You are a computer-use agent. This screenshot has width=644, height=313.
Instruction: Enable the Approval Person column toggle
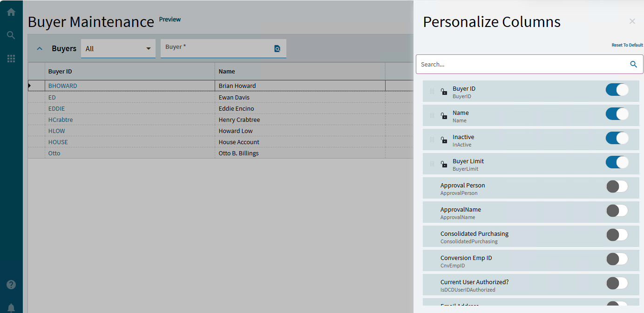pyautogui.click(x=617, y=186)
